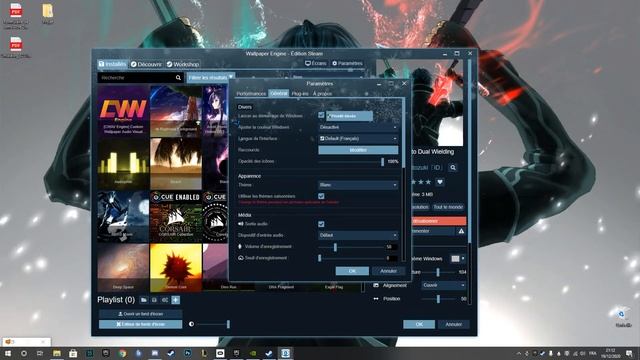Image resolution: width=640 pixels, height=360 pixels.
Task: Click Ouvrir un fond d'écran button
Action: point(140,314)
